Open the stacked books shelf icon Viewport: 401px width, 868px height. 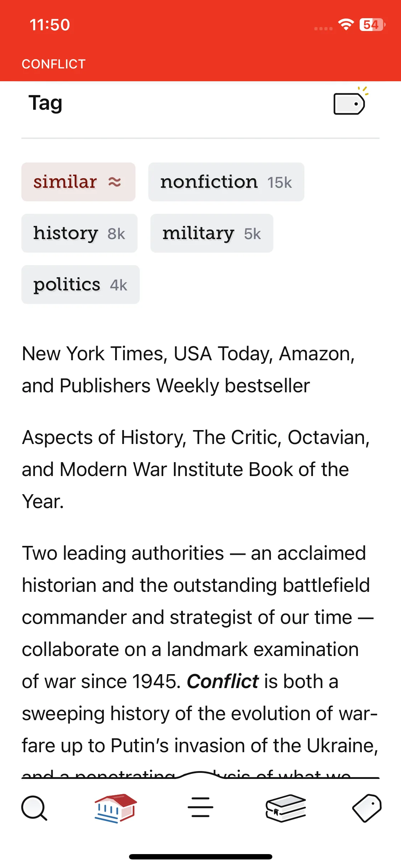pyautogui.click(x=286, y=808)
